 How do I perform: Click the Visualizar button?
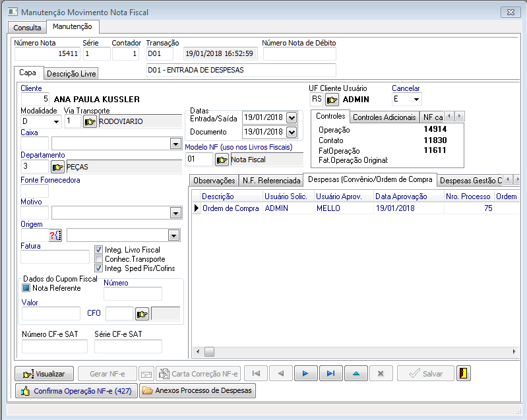(x=44, y=374)
